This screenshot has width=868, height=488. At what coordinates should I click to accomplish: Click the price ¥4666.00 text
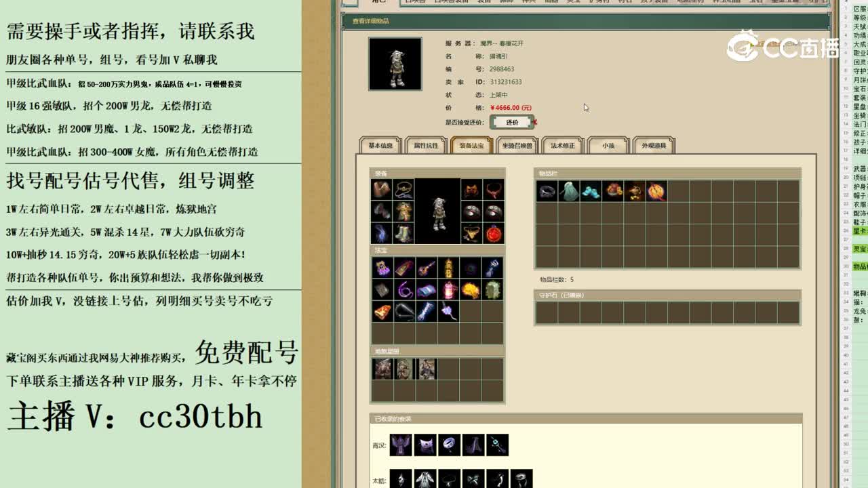(511, 108)
